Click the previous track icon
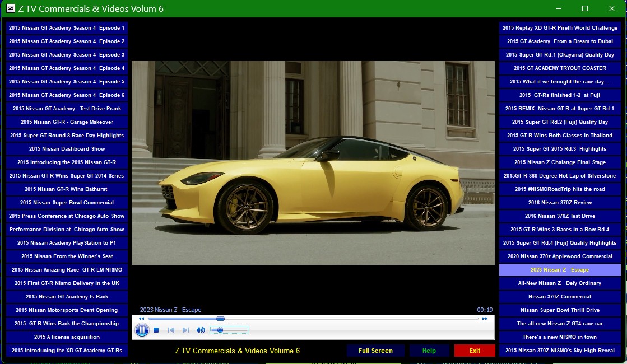The height and width of the screenshot is (364, 627). tap(171, 330)
